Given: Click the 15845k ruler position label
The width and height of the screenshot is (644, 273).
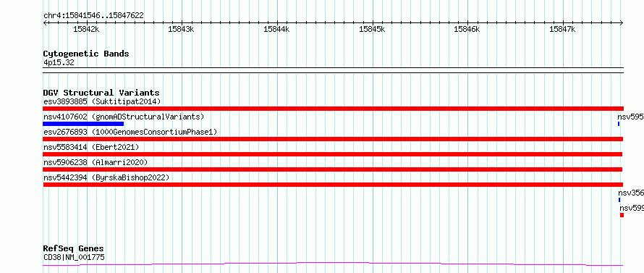Looking at the screenshot, I should click(372, 29).
